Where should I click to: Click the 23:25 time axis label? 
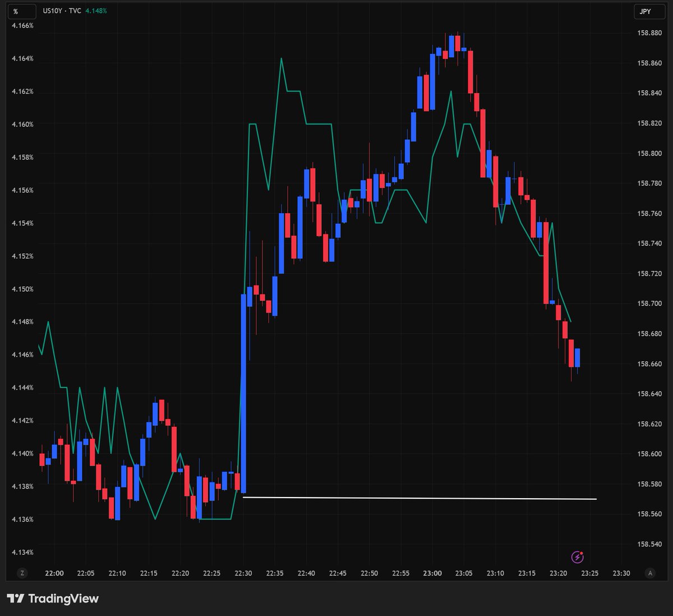[x=589, y=573]
